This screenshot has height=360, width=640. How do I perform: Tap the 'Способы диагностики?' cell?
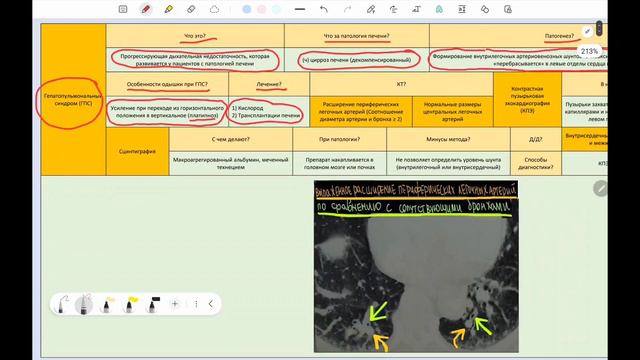(x=536, y=163)
